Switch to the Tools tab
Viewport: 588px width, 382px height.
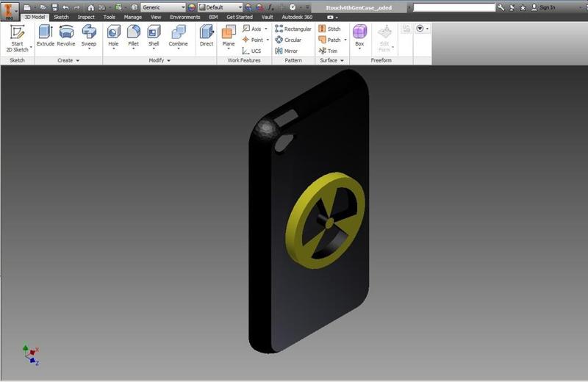[109, 17]
